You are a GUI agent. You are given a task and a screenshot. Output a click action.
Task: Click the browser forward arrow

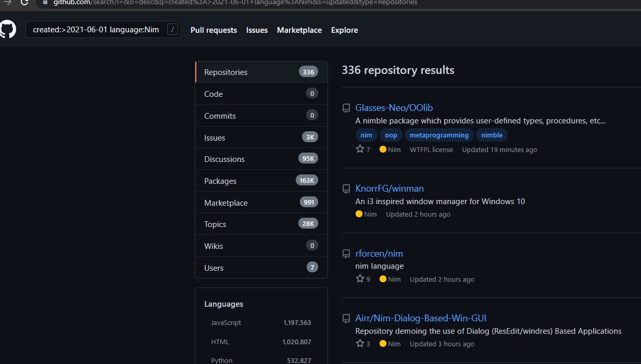coord(7,2)
